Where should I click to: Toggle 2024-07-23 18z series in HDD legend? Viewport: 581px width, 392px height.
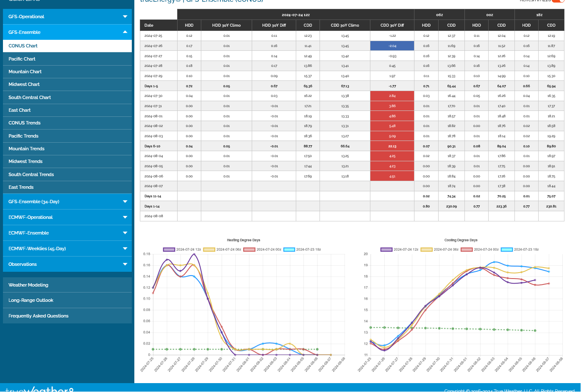(302, 249)
